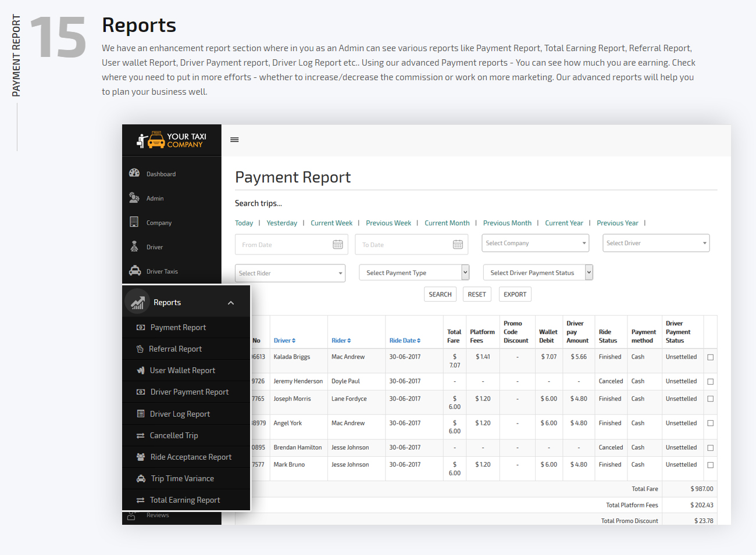The width and height of the screenshot is (756, 555).
Task: Check the box on Mark Bruno row
Action: click(710, 466)
